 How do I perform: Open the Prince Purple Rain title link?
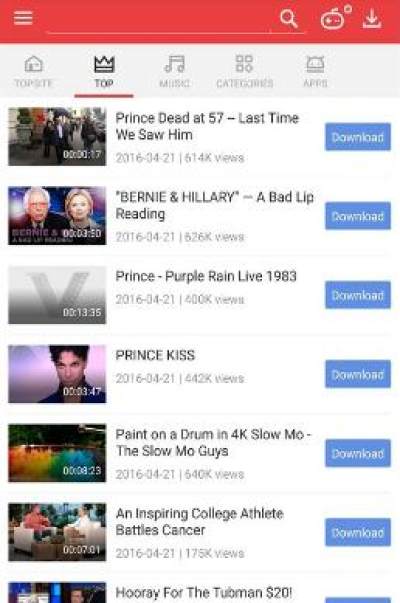tap(206, 276)
